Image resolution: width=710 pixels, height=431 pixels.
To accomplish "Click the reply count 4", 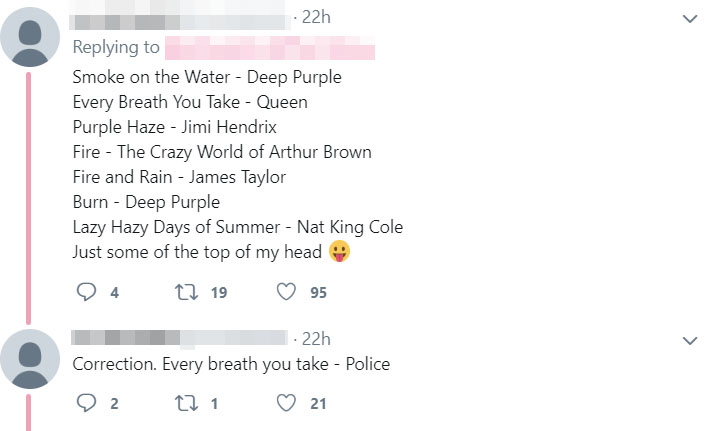I will 114,293.
